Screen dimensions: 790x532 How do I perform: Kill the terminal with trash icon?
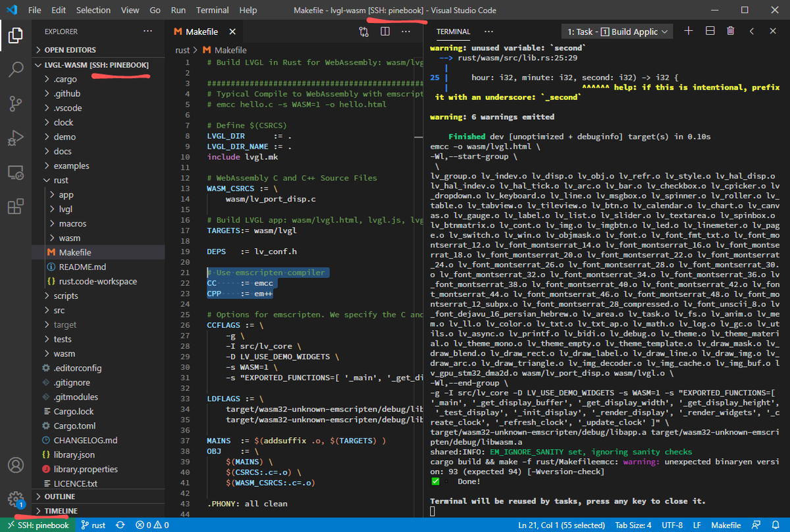(x=731, y=31)
